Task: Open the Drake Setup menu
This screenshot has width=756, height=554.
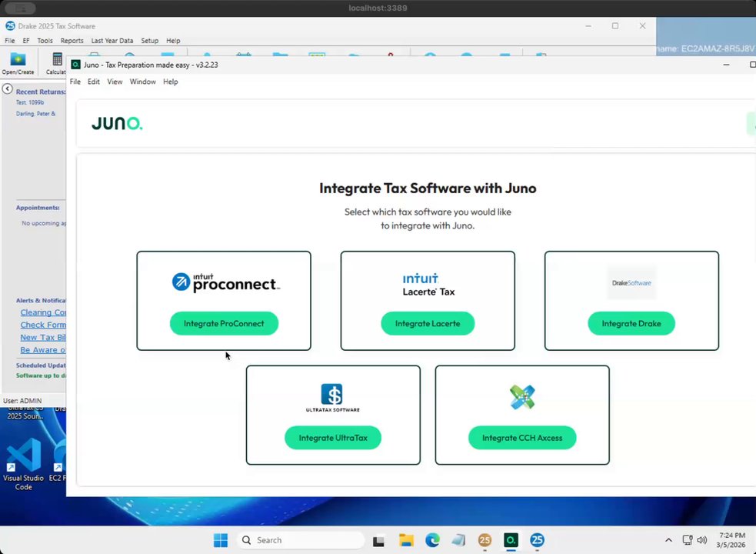Action: pyautogui.click(x=149, y=41)
